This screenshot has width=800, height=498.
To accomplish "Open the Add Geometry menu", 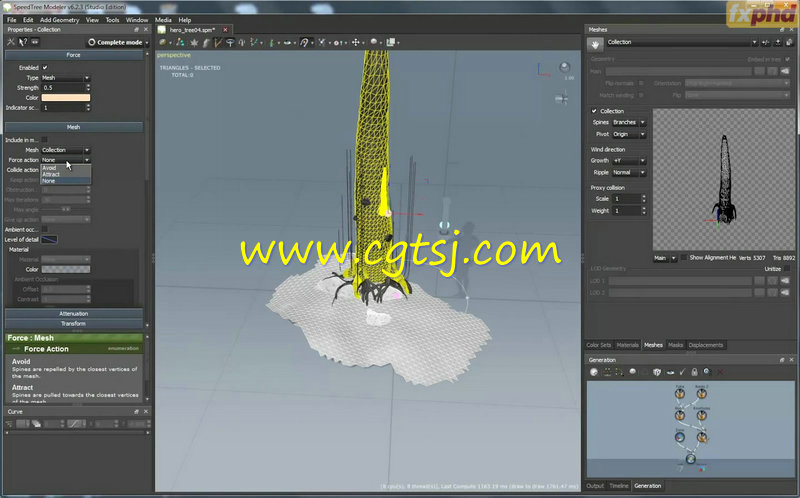I will pos(60,20).
